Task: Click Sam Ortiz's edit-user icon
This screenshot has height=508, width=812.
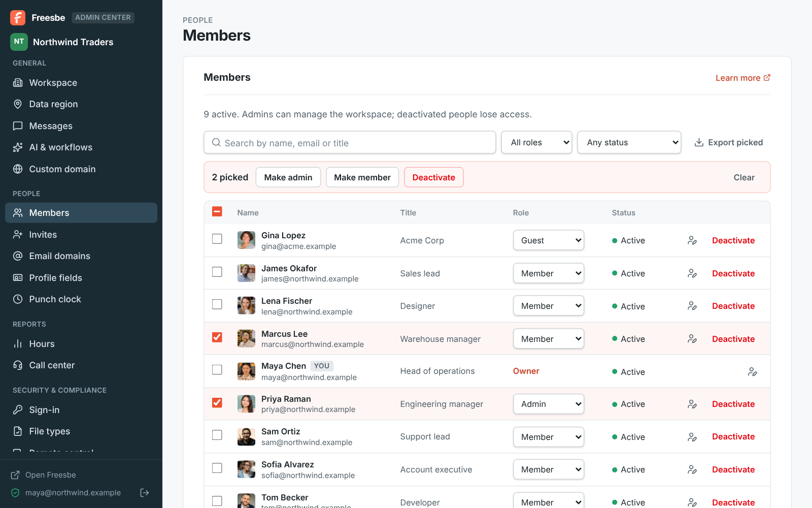Action: point(692,437)
